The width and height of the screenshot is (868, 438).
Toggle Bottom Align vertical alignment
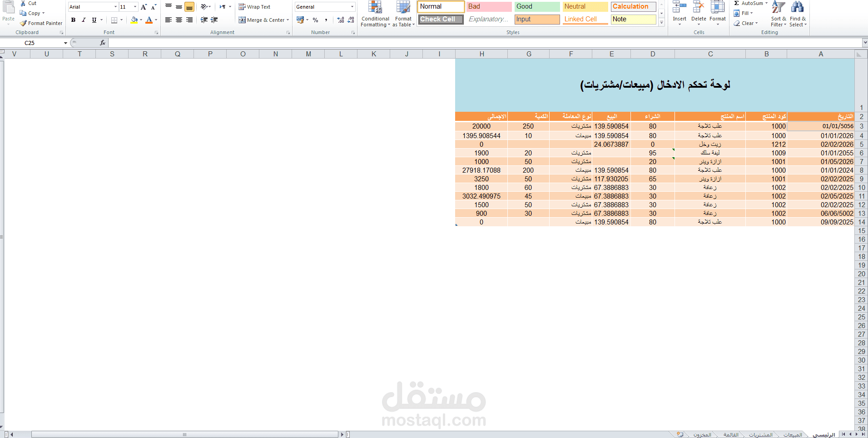[x=189, y=7]
